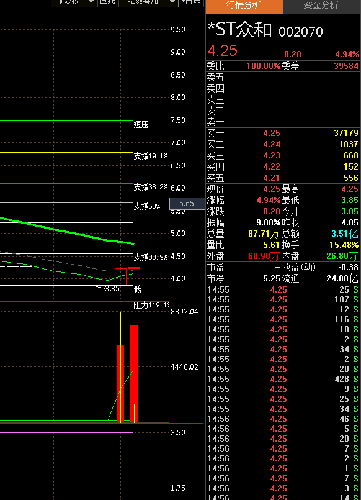The width and height of the screenshot is (361, 500).
Task: Select the 14:55 trade row with volume 107
Action: tap(283, 299)
